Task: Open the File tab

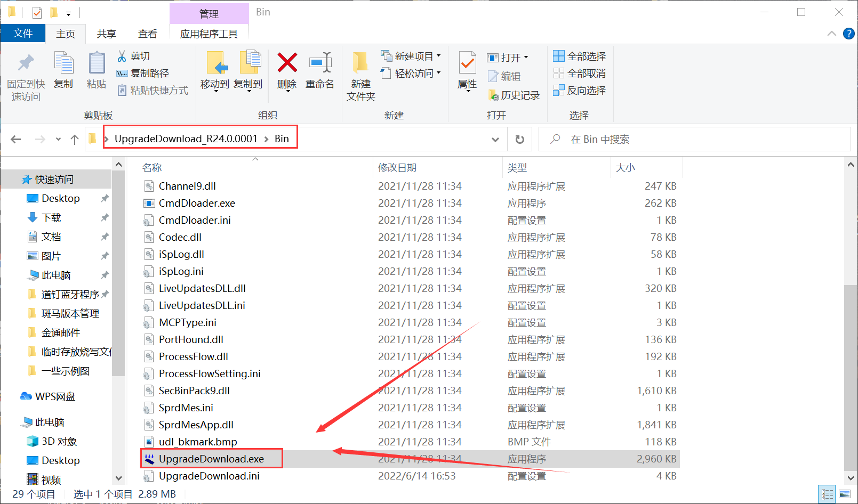Action: tap(23, 34)
